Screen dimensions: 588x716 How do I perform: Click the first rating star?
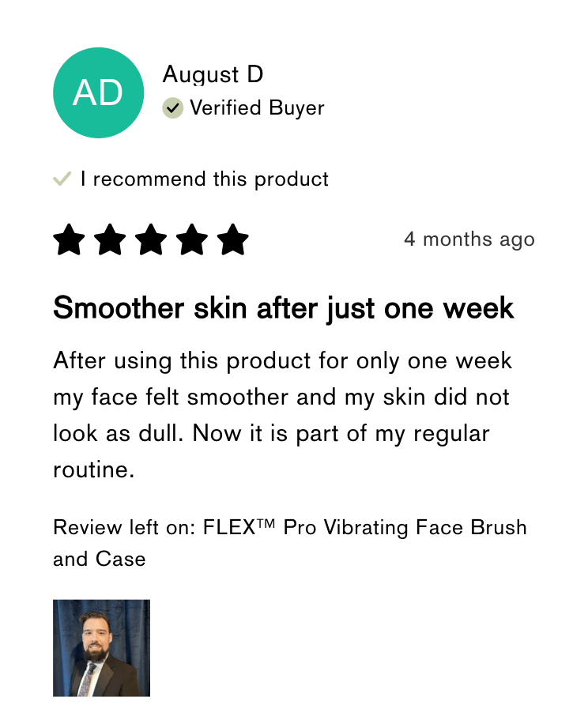[x=69, y=239]
